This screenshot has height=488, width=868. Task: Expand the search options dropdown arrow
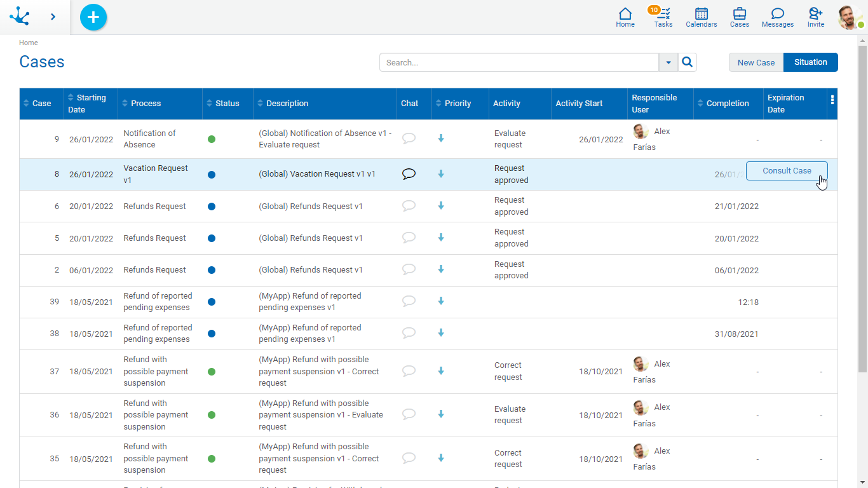[668, 62]
